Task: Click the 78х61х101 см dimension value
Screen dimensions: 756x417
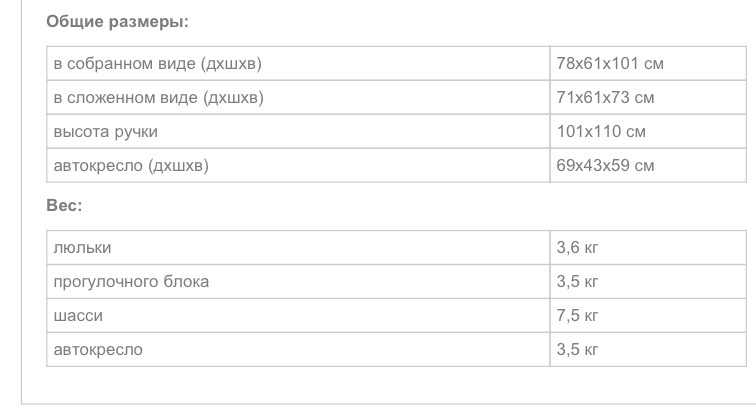Action: 610,64
